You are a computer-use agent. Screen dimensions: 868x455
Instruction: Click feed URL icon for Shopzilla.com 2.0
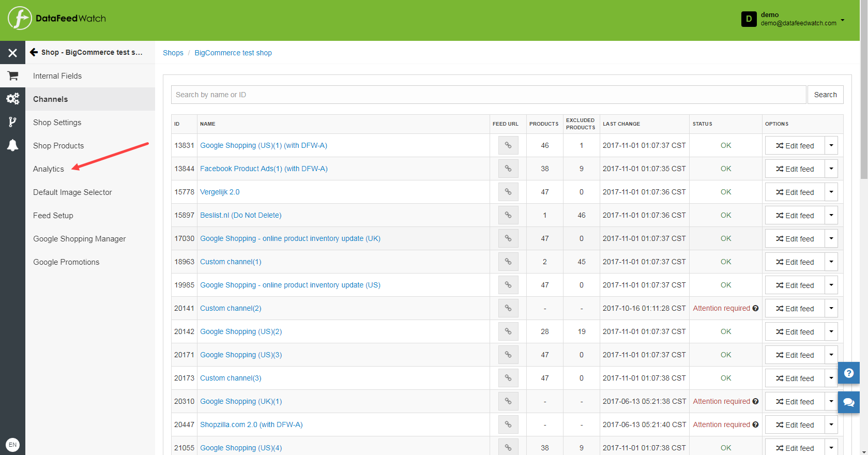[508, 424]
